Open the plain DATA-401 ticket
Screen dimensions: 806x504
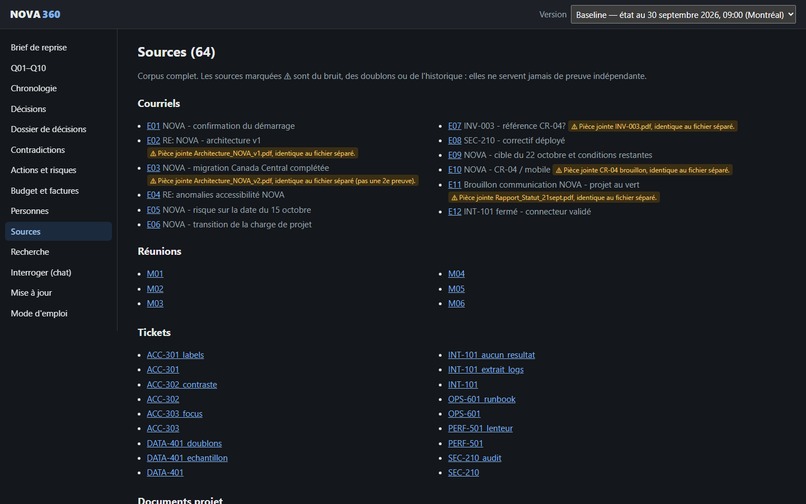coord(165,473)
